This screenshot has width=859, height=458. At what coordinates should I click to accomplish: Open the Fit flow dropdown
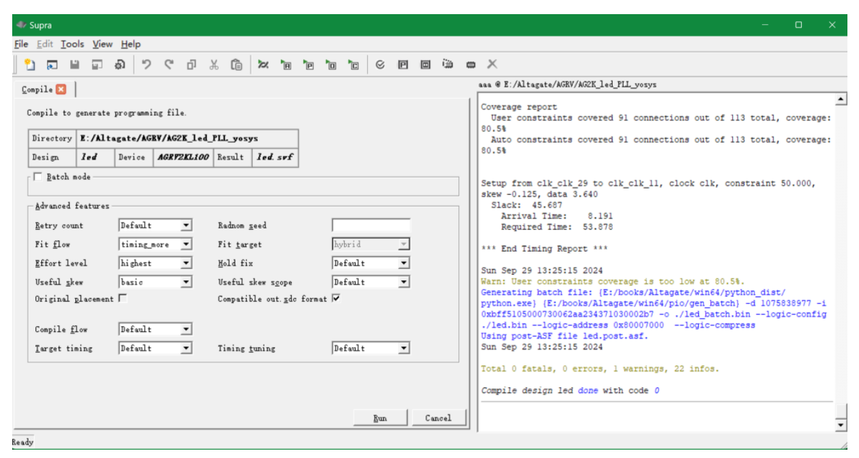click(x=156, y=244)
